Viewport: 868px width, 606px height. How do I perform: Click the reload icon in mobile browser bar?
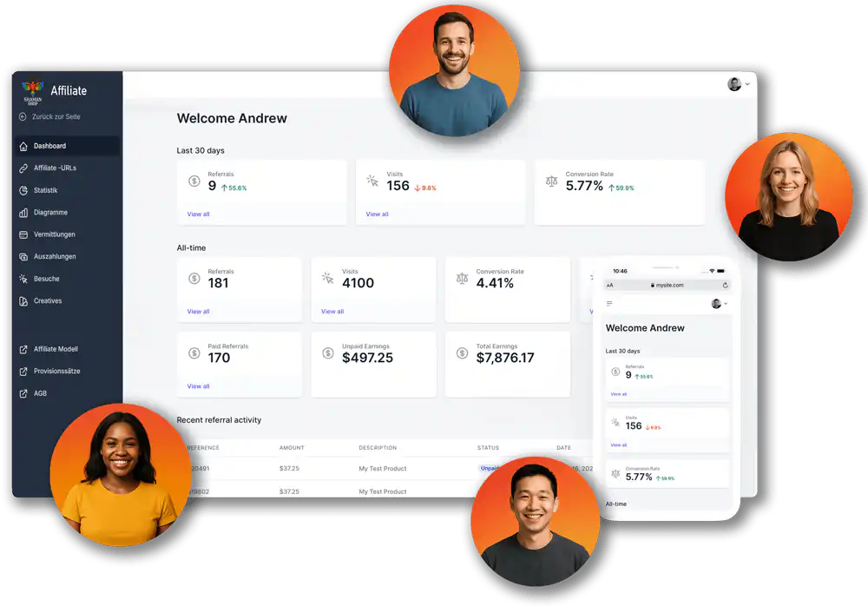pos(725,285)
